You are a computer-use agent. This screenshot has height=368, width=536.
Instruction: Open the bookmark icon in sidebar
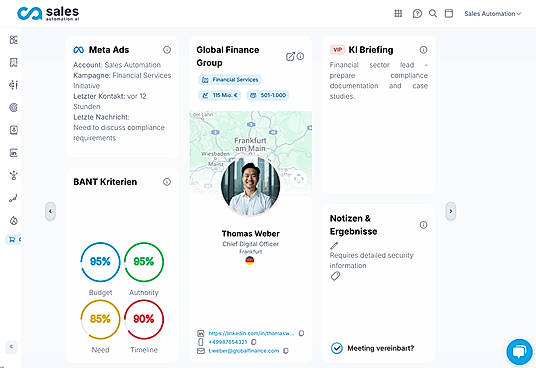(x=13, y=62)
